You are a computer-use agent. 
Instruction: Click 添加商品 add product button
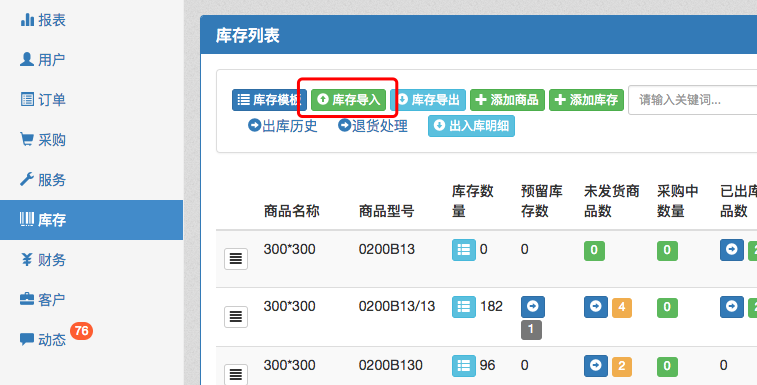tap(507, 100)
